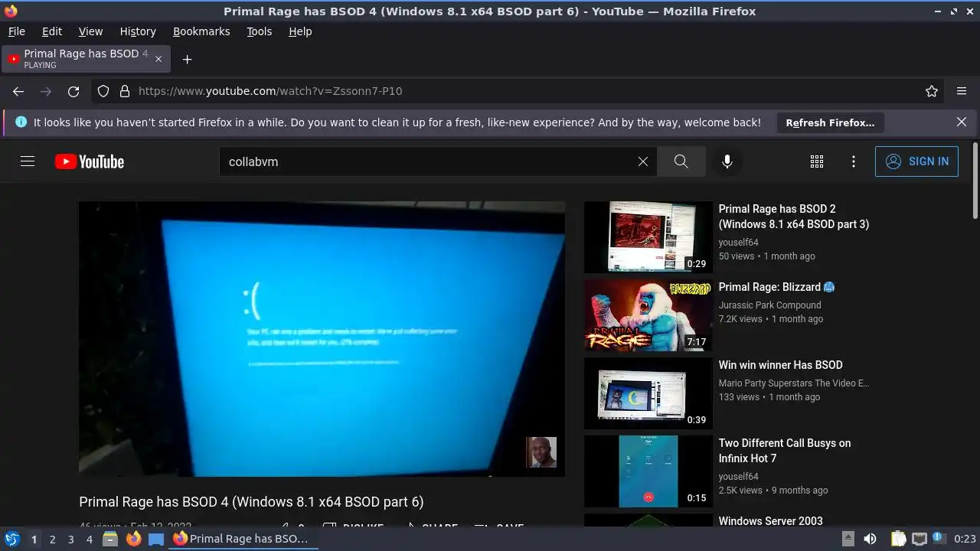
Task: Click the info icon in notification bar
Action: coord(21,122)
